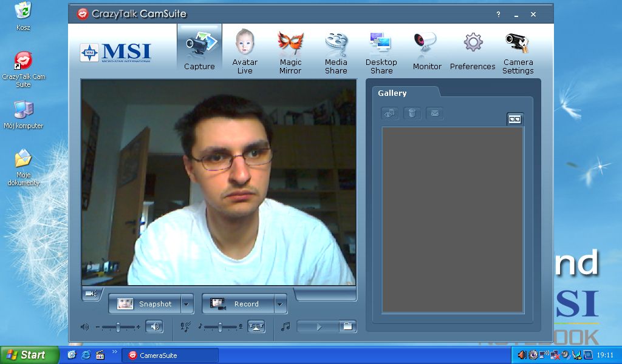Take a Snapshot
The width and height of the screenshot is (622, 364).
point(145,304)
